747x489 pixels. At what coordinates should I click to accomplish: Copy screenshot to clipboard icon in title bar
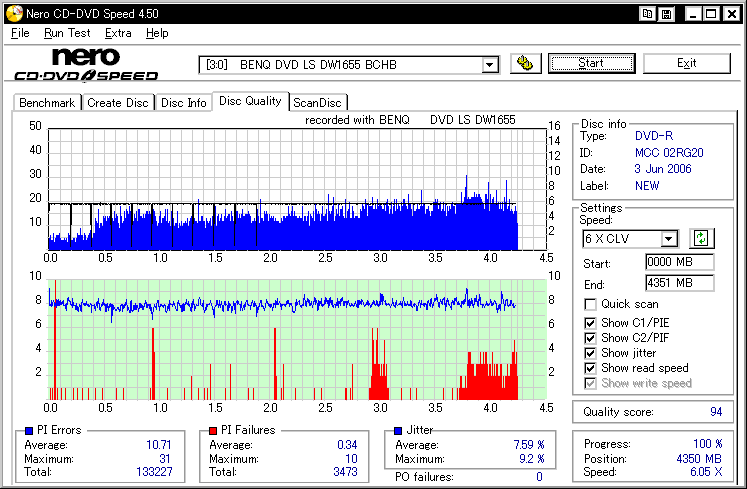click(647, 14)
